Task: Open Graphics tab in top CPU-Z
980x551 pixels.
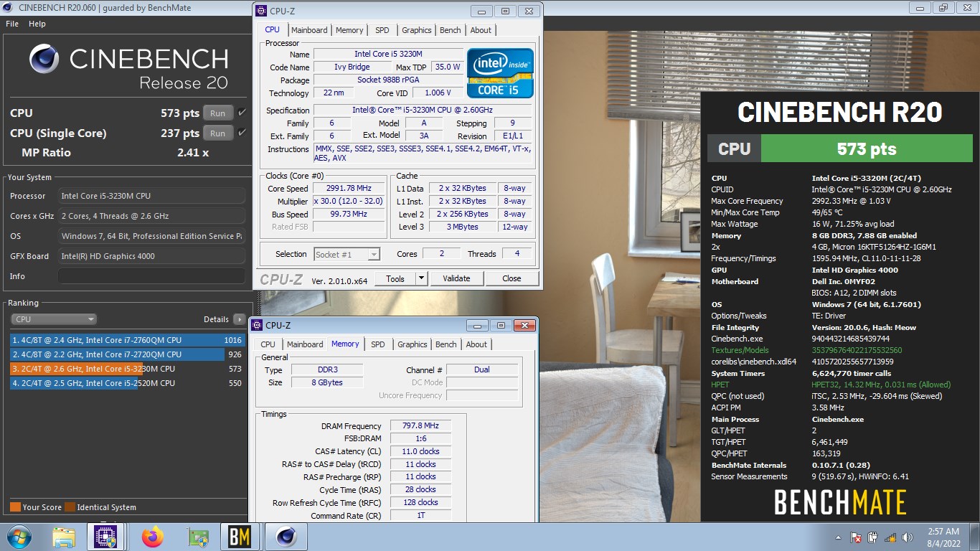Action: pyautogui.click(x=416, y=30)
